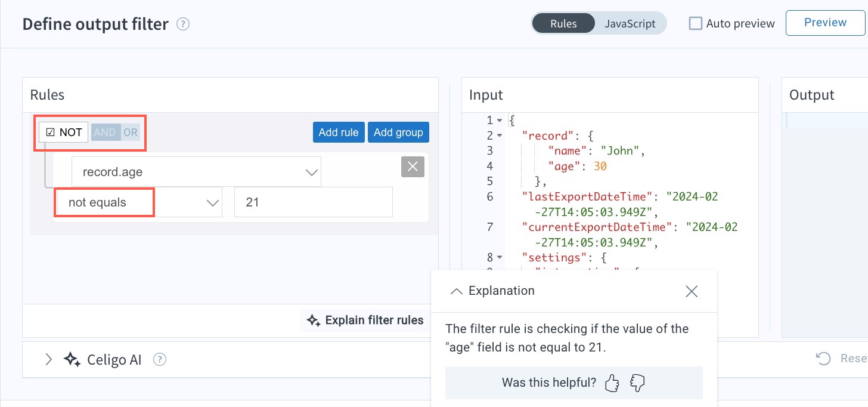The width and height of the screenshot is (868, 407).
Task: Click the help icon next to Define output filter
Action: click(184, 24)
